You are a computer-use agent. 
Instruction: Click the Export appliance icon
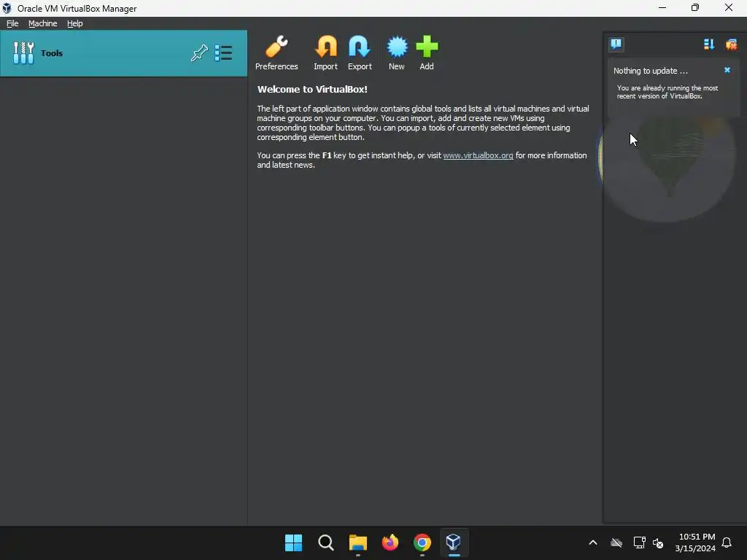tap(360, 52)
